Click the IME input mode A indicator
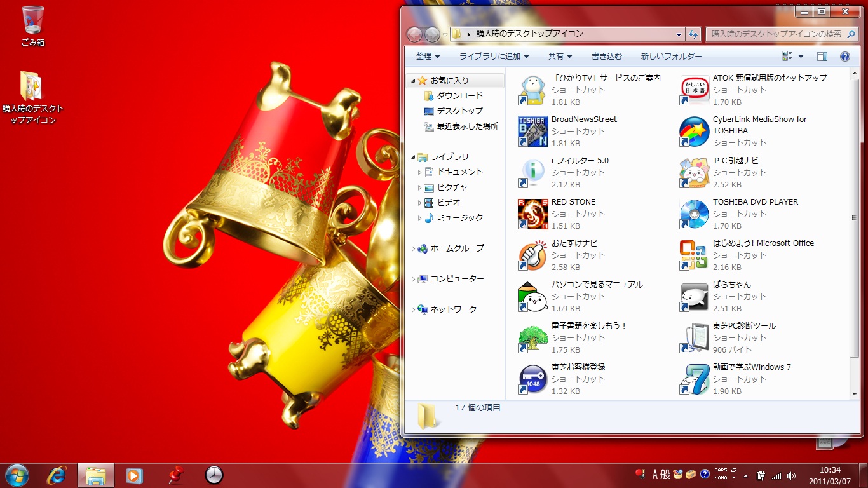Viewport: 868px width, 488px height. tap(655, 475)
